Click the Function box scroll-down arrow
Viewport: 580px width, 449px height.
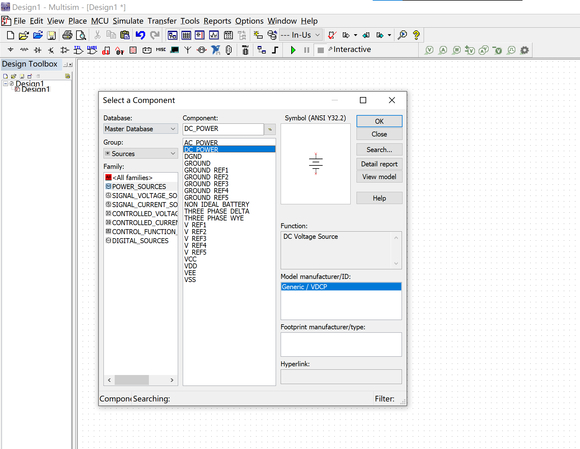(x=396, y=263)
